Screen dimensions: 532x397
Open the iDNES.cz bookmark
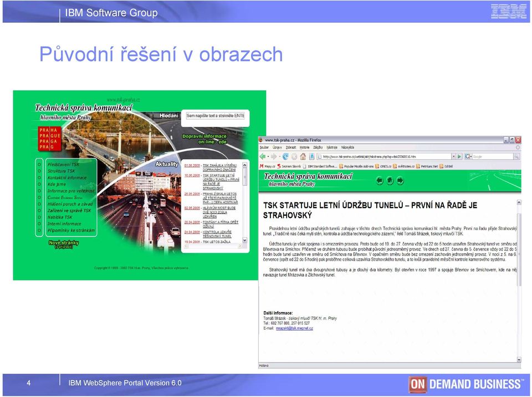tap(383, 166)
